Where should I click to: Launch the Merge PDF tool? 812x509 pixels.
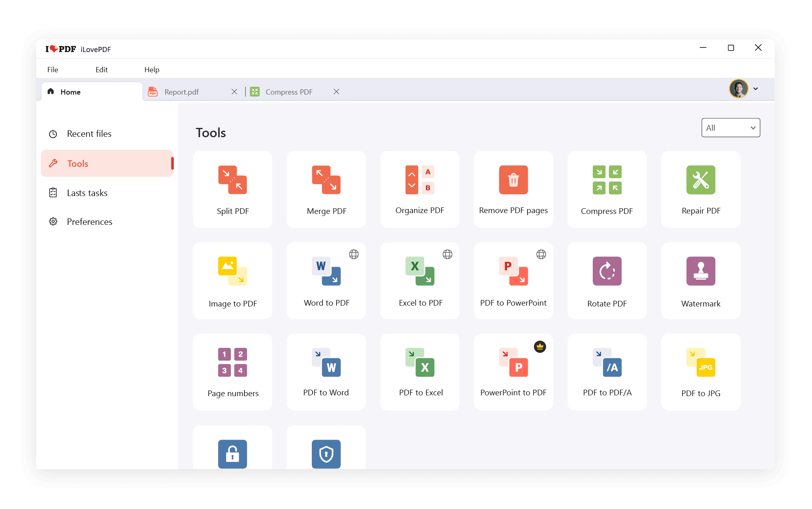[326, 189]
